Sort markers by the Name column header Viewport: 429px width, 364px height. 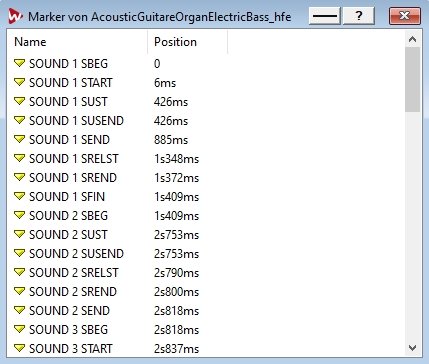tap(77, 42)
